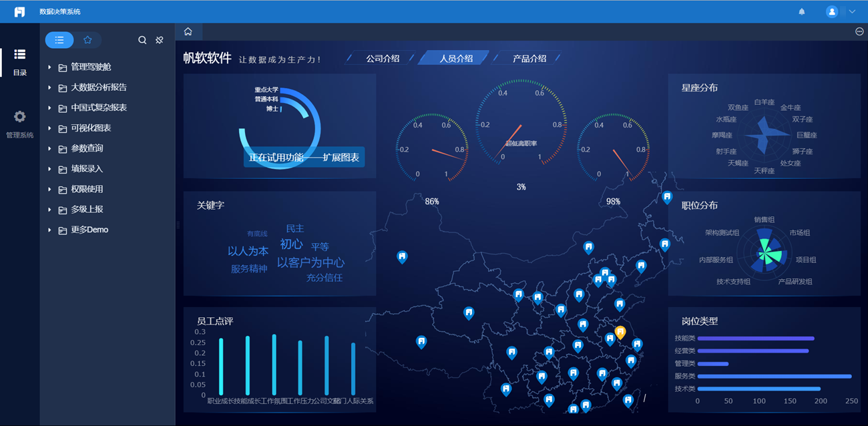
Task: Expand the 权限使用 folder arrow
Action: click(x=49, y=189)
